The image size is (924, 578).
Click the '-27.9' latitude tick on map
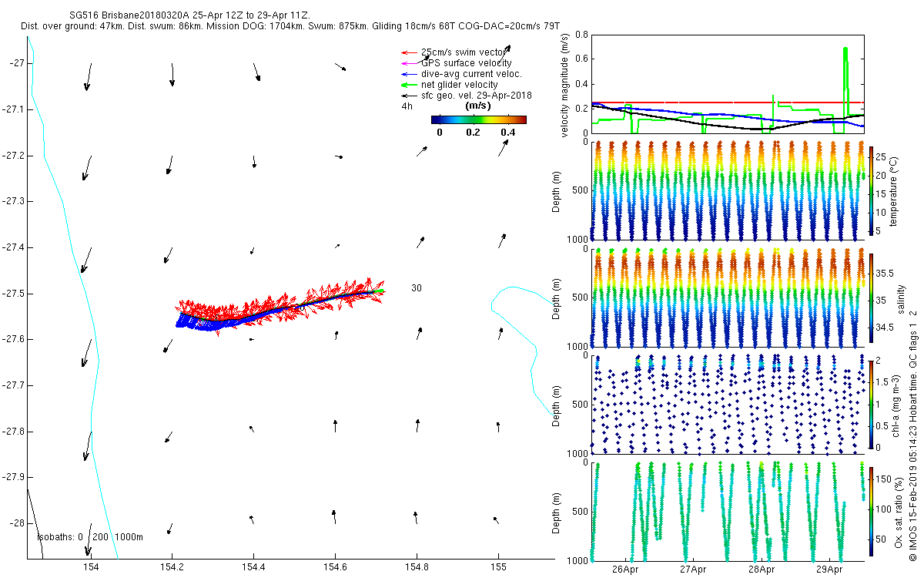(x=12, y=477)
